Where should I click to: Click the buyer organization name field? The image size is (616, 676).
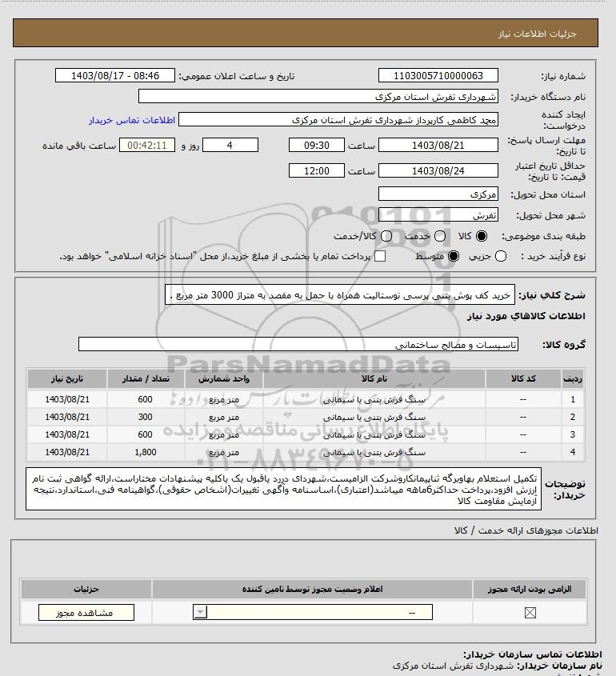318,97
